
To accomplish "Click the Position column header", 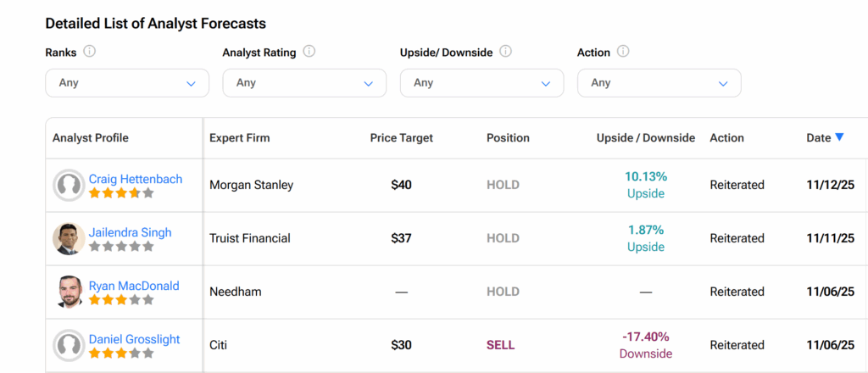I will (508, 137).
